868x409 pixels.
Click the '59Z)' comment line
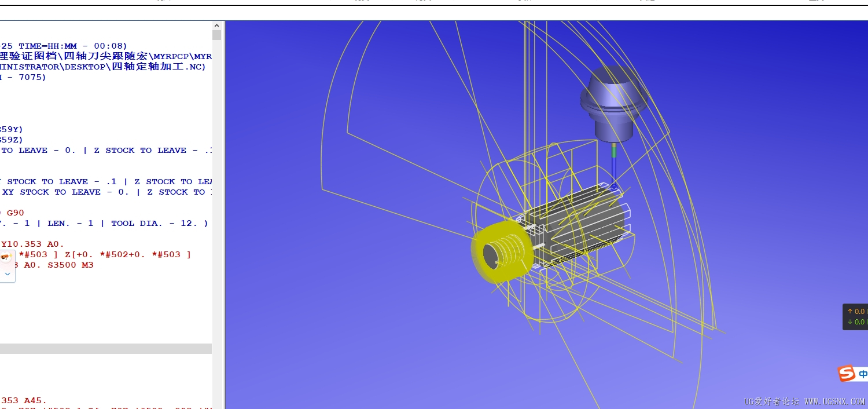[12, 140]
